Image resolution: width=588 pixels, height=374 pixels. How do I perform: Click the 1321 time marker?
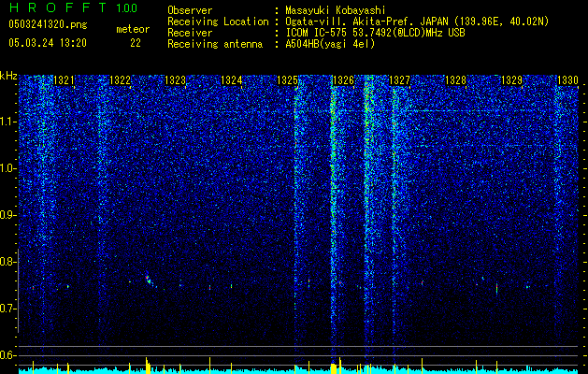[65, 80]
